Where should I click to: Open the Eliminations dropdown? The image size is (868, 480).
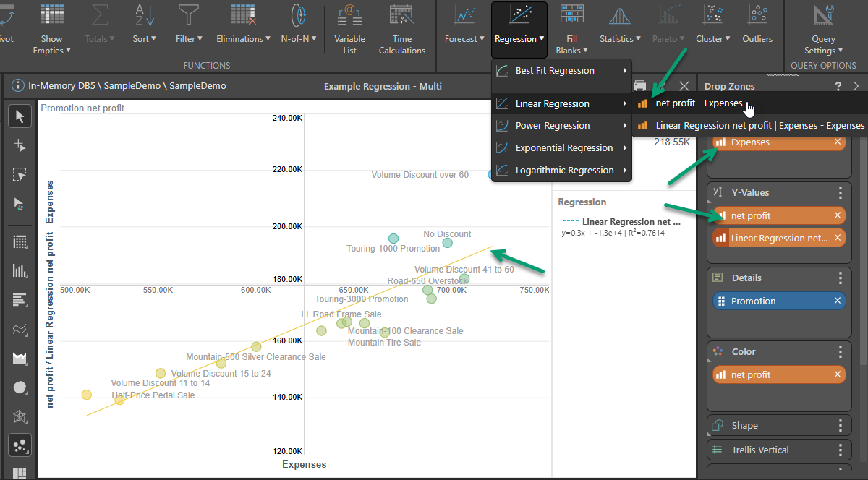(x=243, y=25)
